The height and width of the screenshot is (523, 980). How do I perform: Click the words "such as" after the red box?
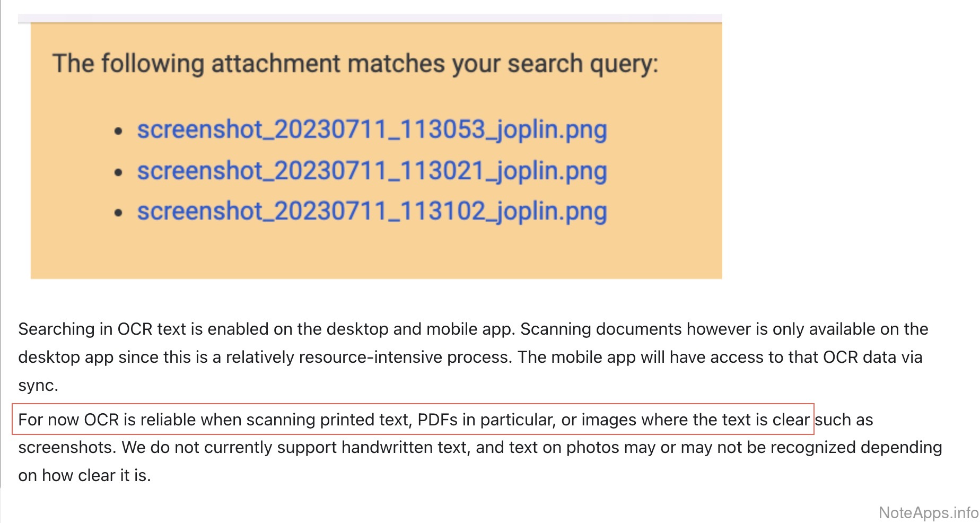pos(844,420)
